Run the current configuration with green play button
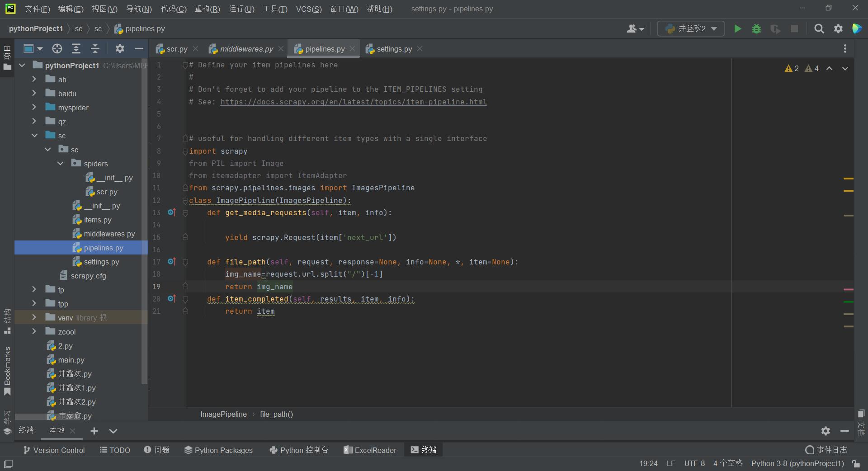Image resolution: width=868 pixels, height=471 pixels. (737, 29)
